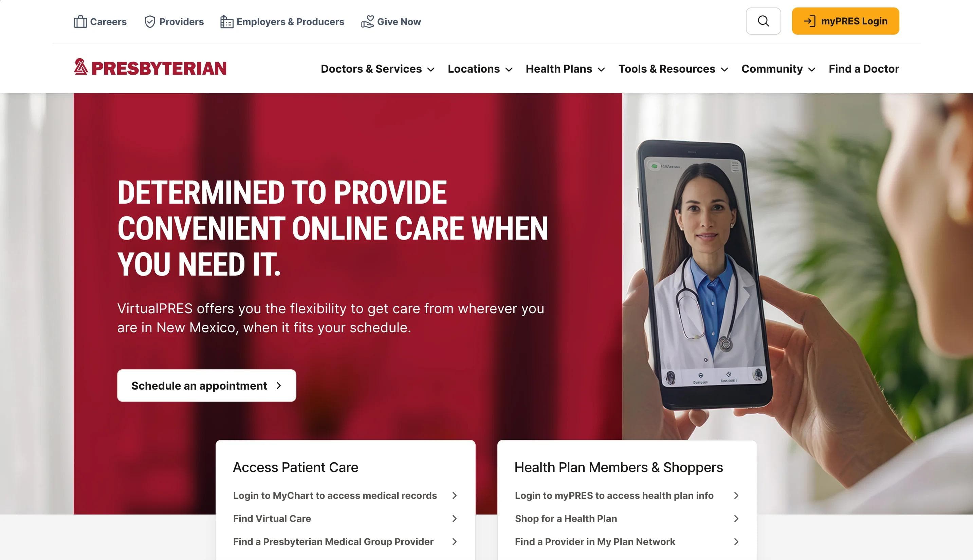The width and height of the screenshot is (973, 560).
Task: Click the arrow beside Find Virtual Care
Action: tap(454, 519)
